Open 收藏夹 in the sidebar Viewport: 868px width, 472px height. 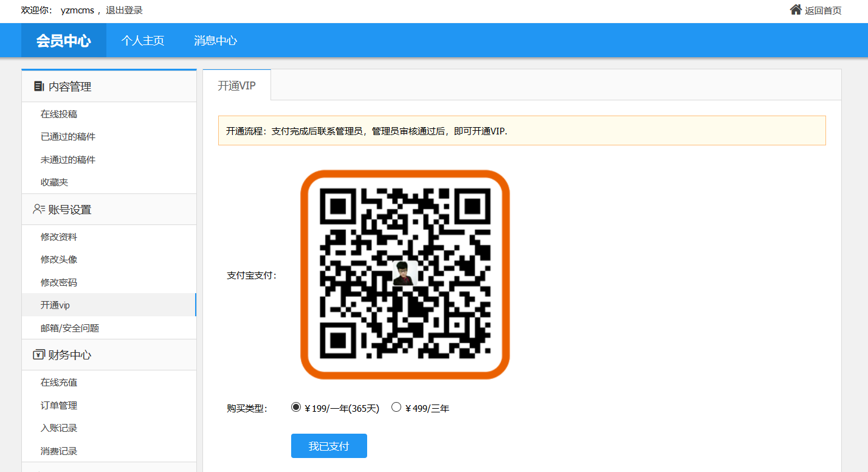pos(55,182)
